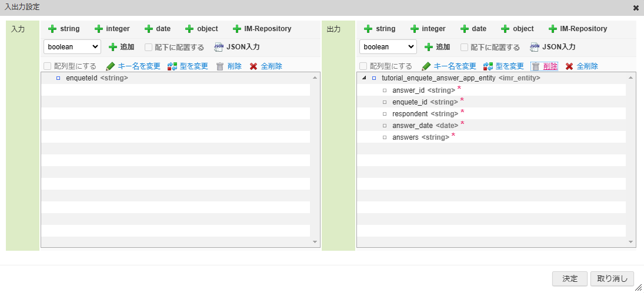Screen dimensions: 644x293
Task: Click 削除 trash in output panel
Action: click(545, 66)
